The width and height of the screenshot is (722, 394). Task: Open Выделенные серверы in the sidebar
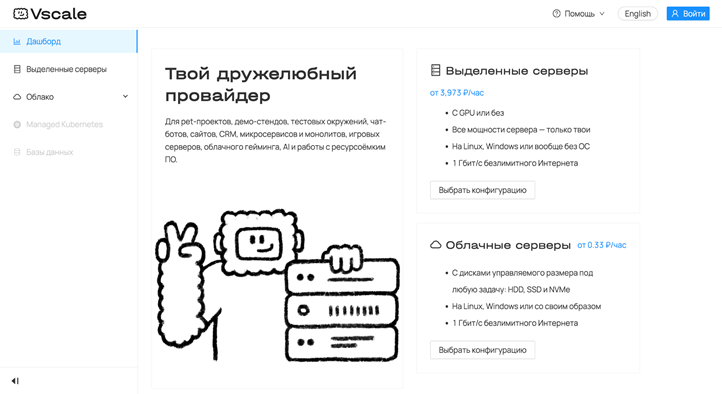point(68,69)
